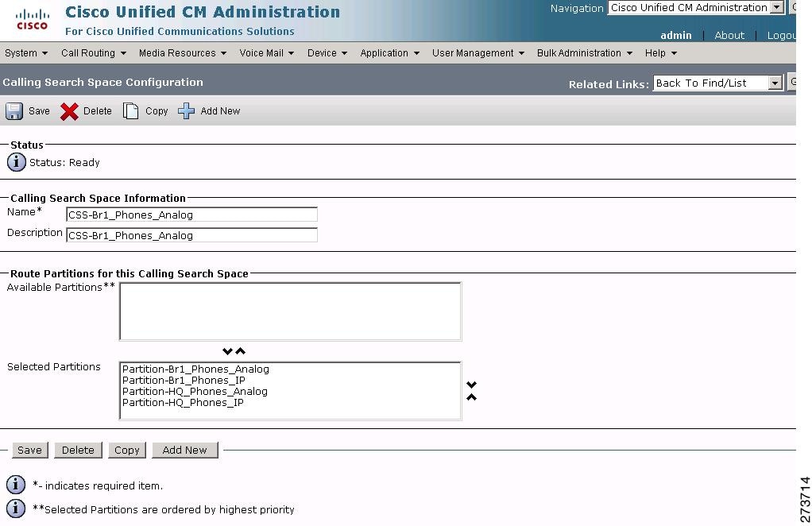The height and width of the screenshot is (526, 812).
Task: Click the blue plus Add New icon
Action: click(186, 110)
